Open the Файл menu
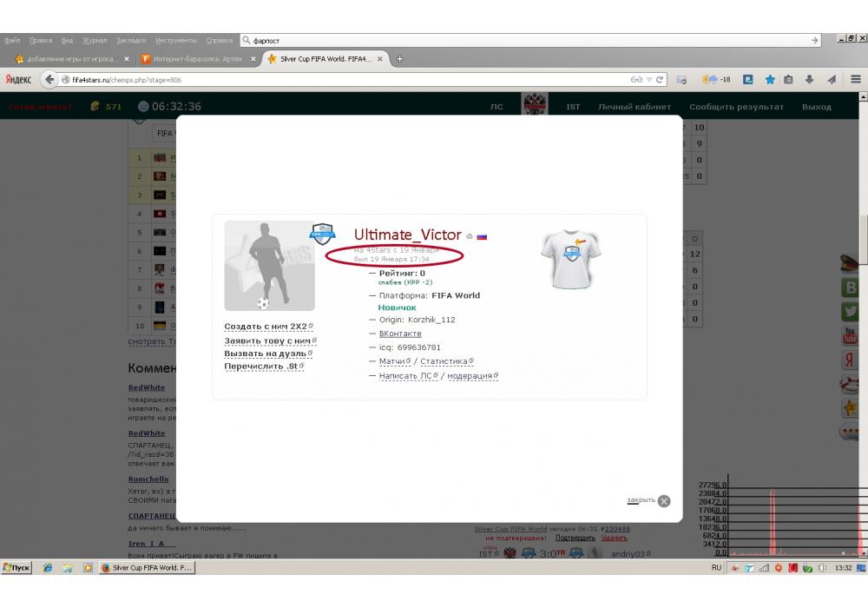Image resolution: width=868 pixels, height=608 pixels. (x=12, y=41)
